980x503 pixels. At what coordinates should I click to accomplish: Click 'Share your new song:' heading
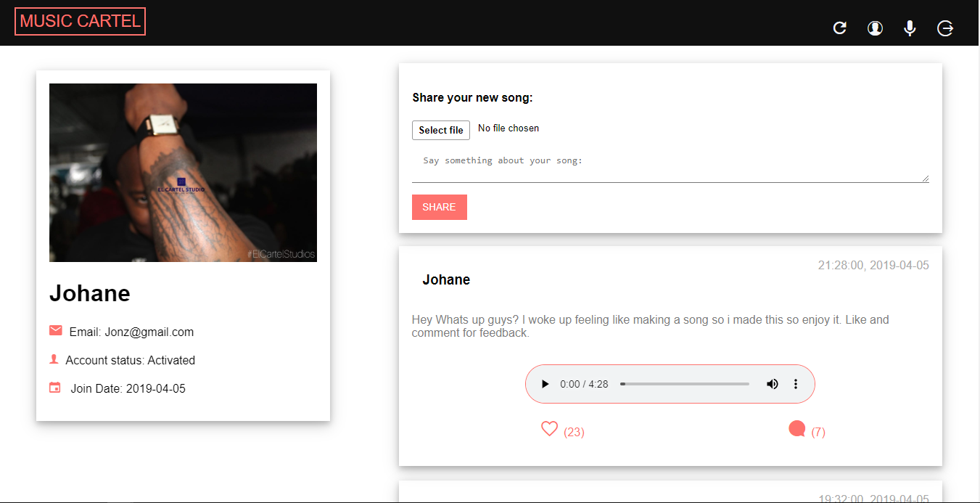click(x=473, y=98)
